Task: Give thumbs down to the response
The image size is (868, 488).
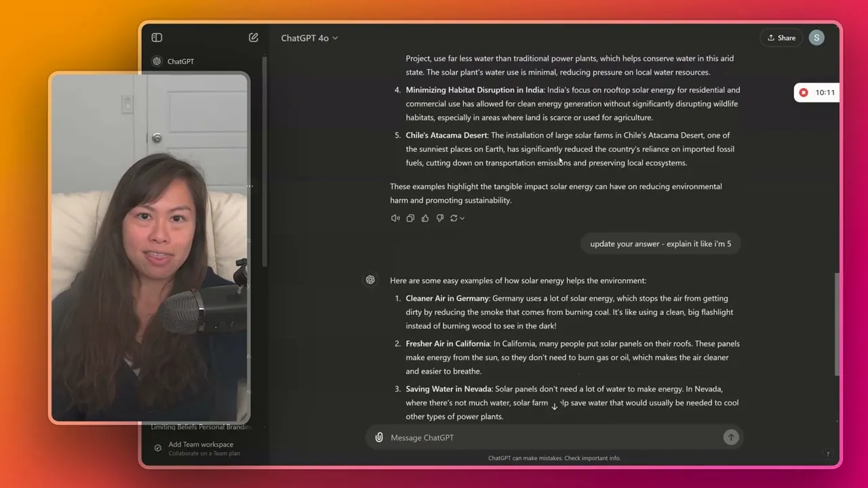Action: [440, 218]
